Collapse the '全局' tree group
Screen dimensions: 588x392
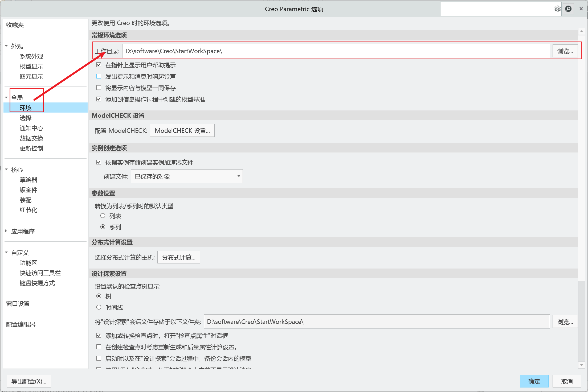6,98
